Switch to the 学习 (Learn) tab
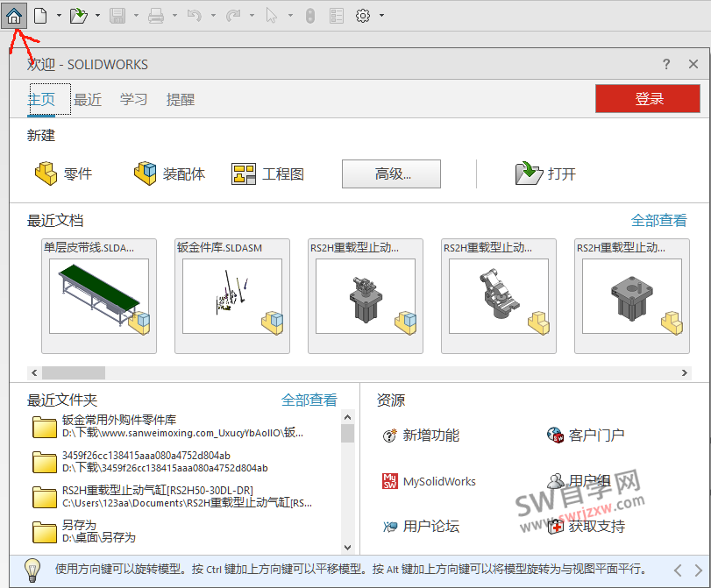Screen dimensions: 711x588 [x=133, y=100]
